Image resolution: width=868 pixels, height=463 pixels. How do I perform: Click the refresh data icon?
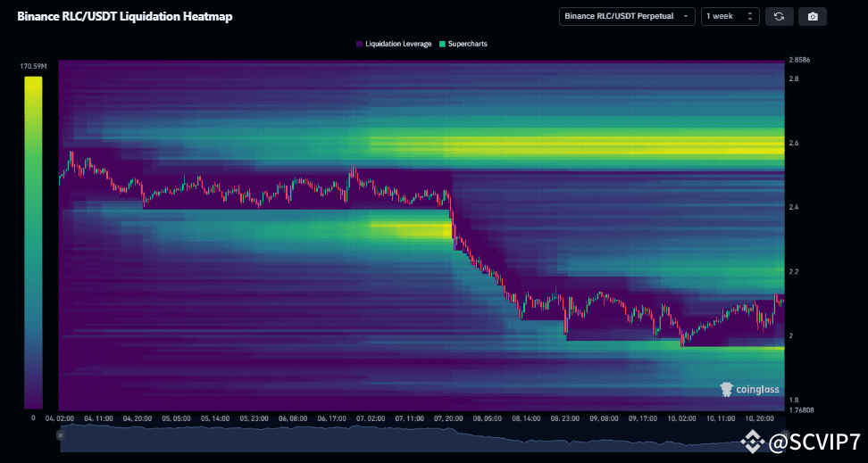(x=779, y=16)
